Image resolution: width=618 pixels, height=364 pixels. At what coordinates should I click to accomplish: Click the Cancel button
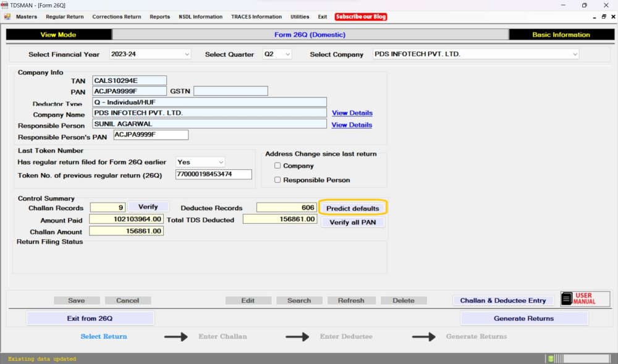(x=128, y=300)
